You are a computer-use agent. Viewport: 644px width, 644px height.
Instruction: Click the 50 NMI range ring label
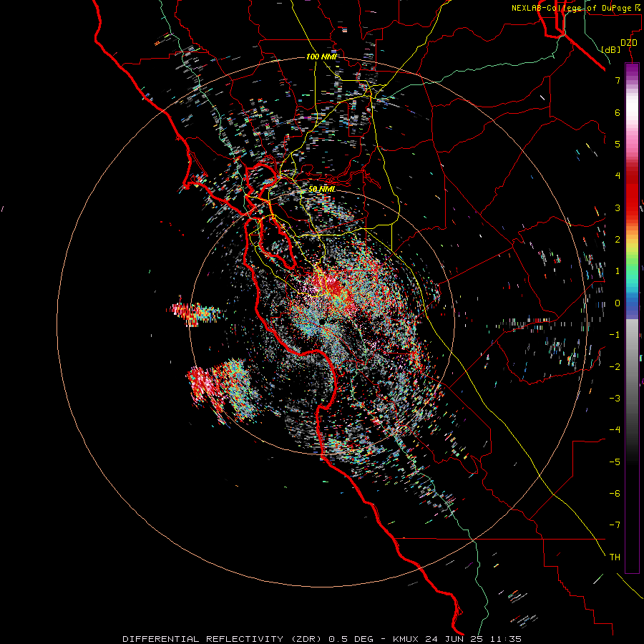[321, 189]
